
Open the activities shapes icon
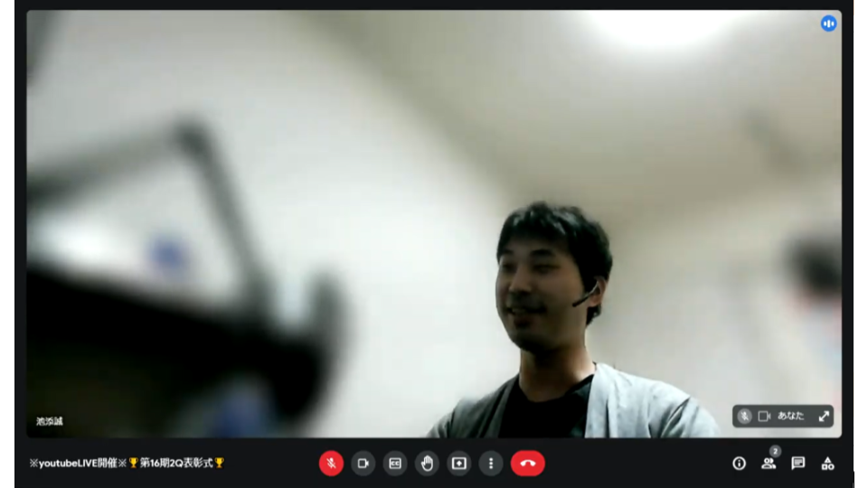point(827,463)
